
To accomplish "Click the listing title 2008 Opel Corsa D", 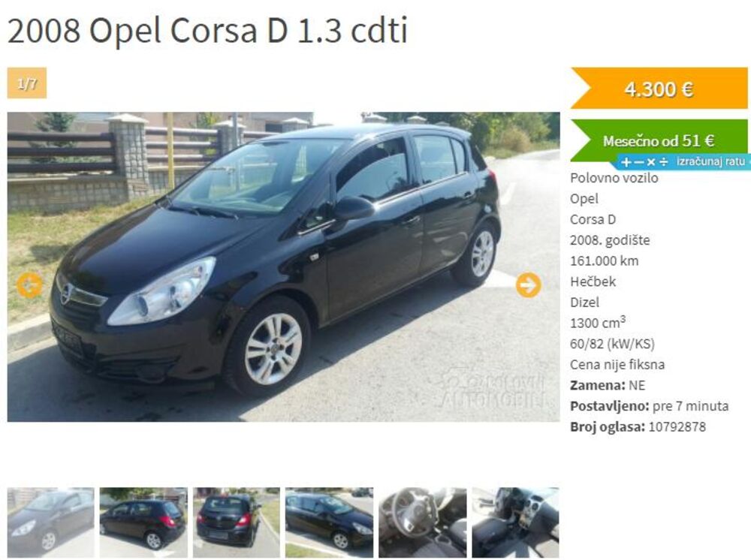I will pos(207,30).
